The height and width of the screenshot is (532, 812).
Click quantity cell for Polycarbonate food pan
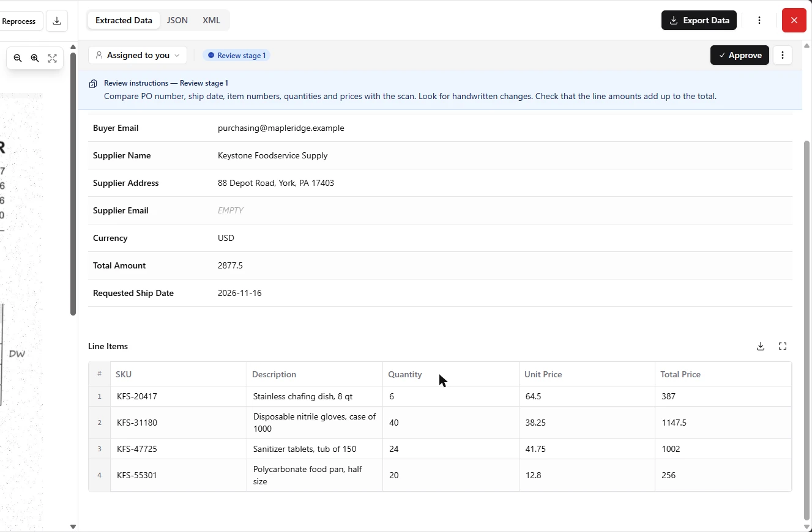coord(451,475)
